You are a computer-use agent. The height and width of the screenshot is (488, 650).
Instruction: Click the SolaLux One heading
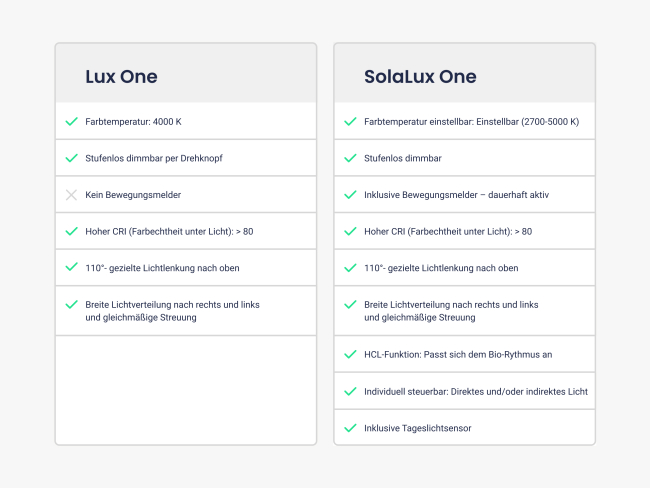[420, 77]
